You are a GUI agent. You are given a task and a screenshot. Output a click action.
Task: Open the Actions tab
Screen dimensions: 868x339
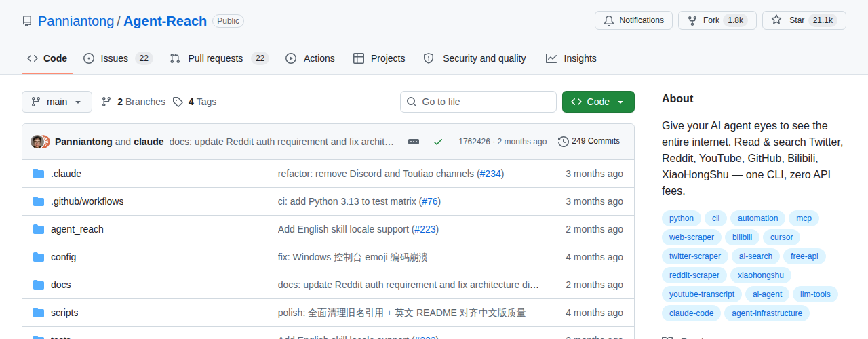[x=310, y=58]
